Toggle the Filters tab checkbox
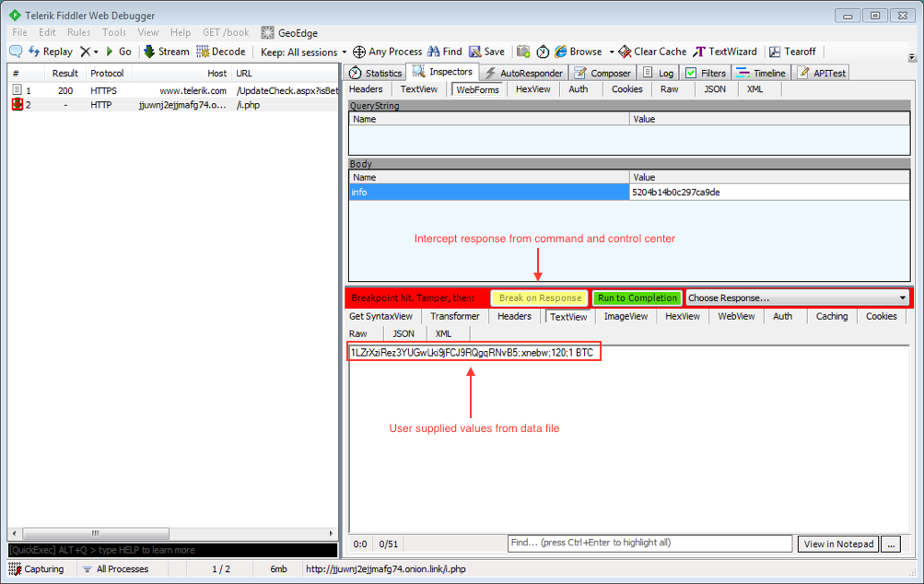Screen dimensions: 924x584 691,73
